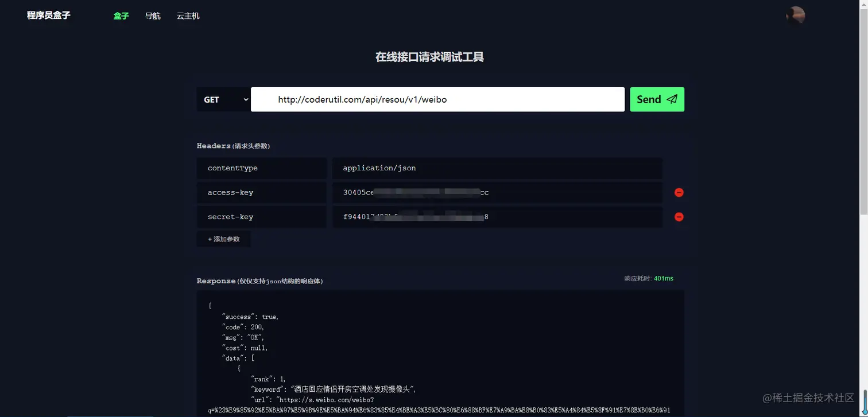Edit the contentType header name field
This screenshot has width=868, height=417.
click(x=262, y=168)
